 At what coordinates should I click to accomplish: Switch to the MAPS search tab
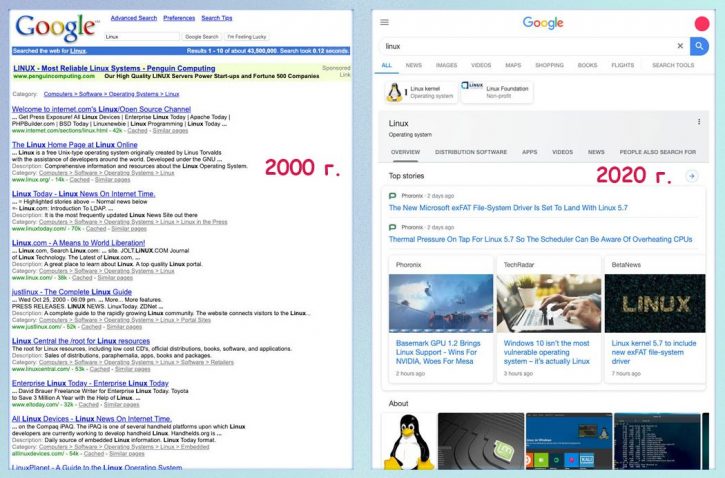513,65
